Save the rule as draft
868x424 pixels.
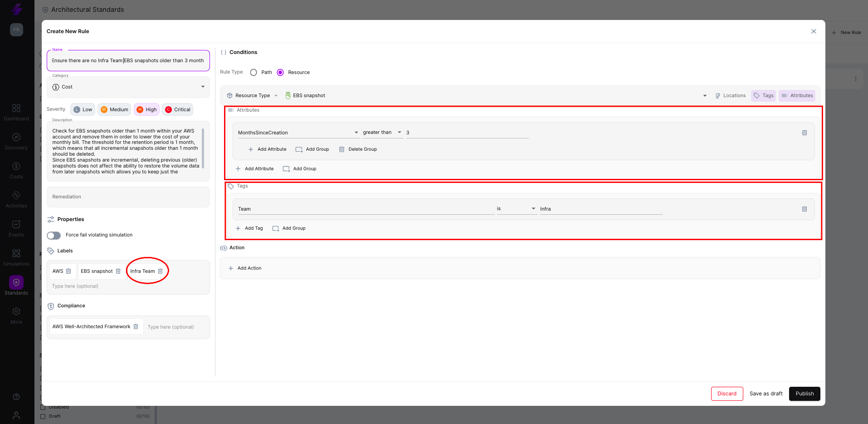(766, 394)
